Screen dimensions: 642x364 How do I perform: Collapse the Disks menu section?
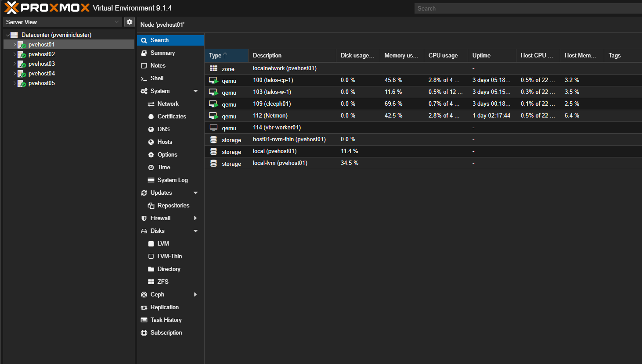tap(195, 231)
